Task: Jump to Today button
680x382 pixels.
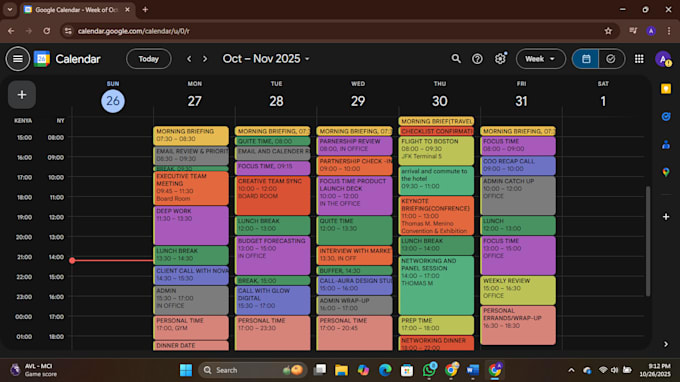Action: (x=149, y=59)
